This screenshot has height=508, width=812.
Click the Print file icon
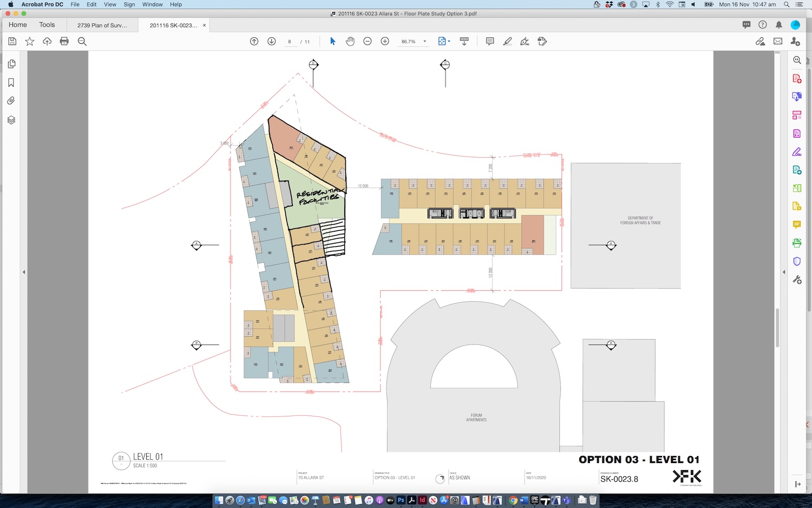[x=64, y=41]
